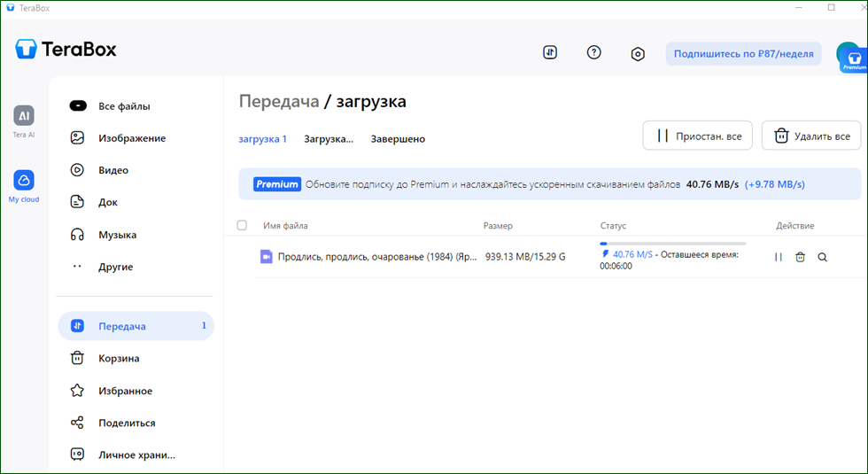868x474 pixels.
Task: Select Передача in the sidebar
Action: (136, 326)
